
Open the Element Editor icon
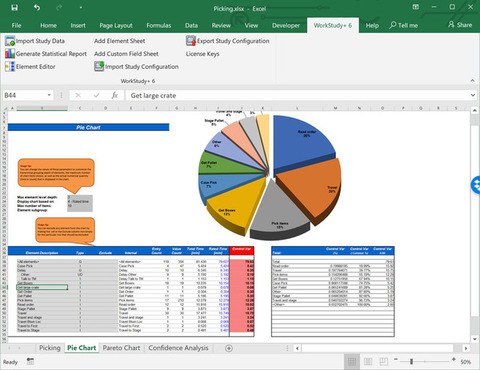tap(10, 66)
